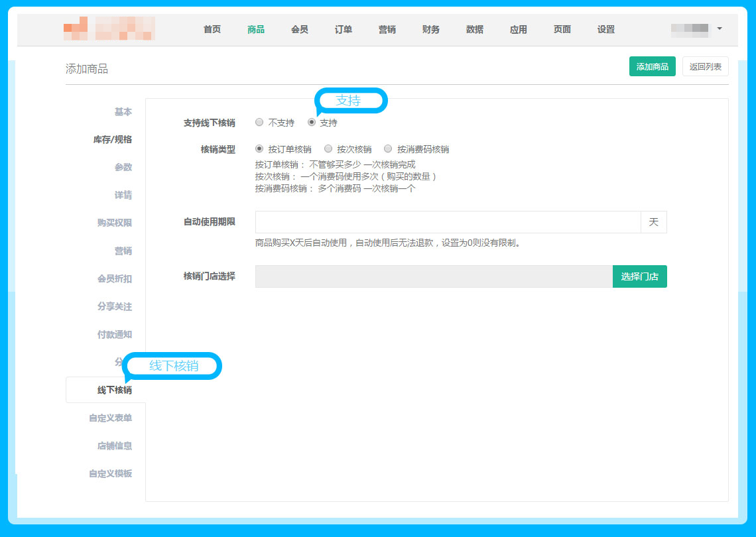
Task: Switch to the 库存/规格 side tab
Action: pos(112,140)
